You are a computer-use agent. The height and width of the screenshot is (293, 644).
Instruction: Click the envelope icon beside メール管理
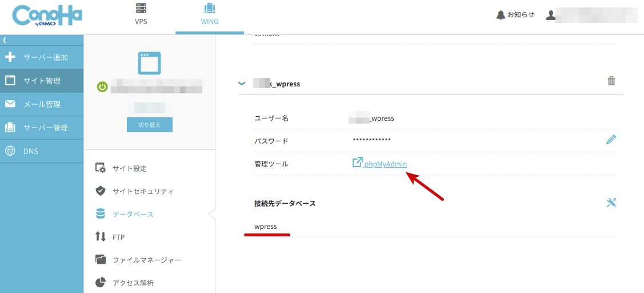(10, 104)
